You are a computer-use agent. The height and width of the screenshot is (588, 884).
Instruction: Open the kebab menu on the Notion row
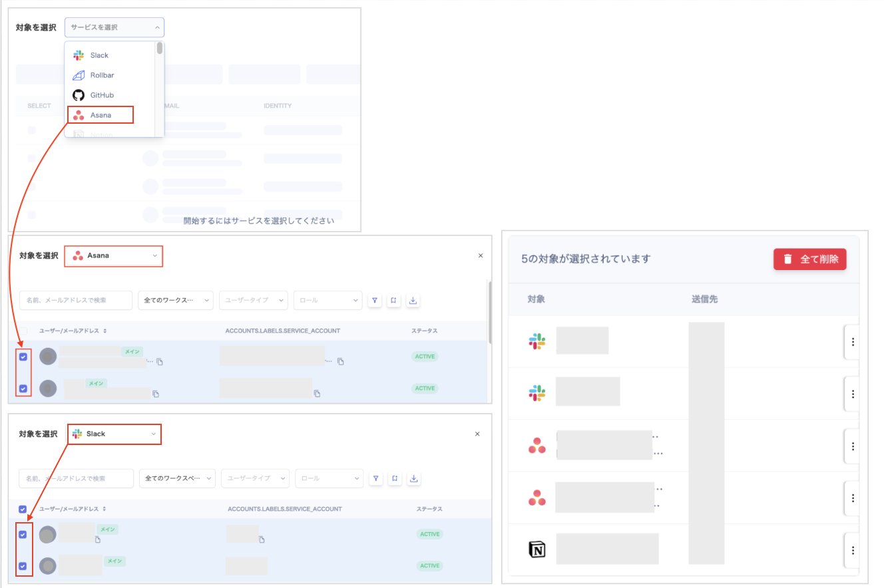tap(853, 550)
